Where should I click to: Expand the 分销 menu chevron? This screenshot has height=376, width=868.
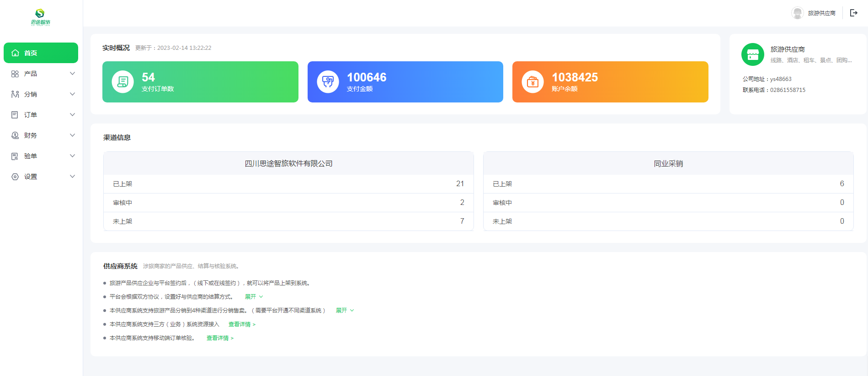click(72, 94)
